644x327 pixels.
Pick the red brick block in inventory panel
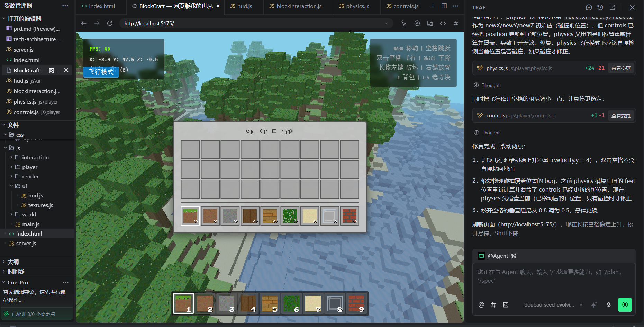[x=350, y=216]
